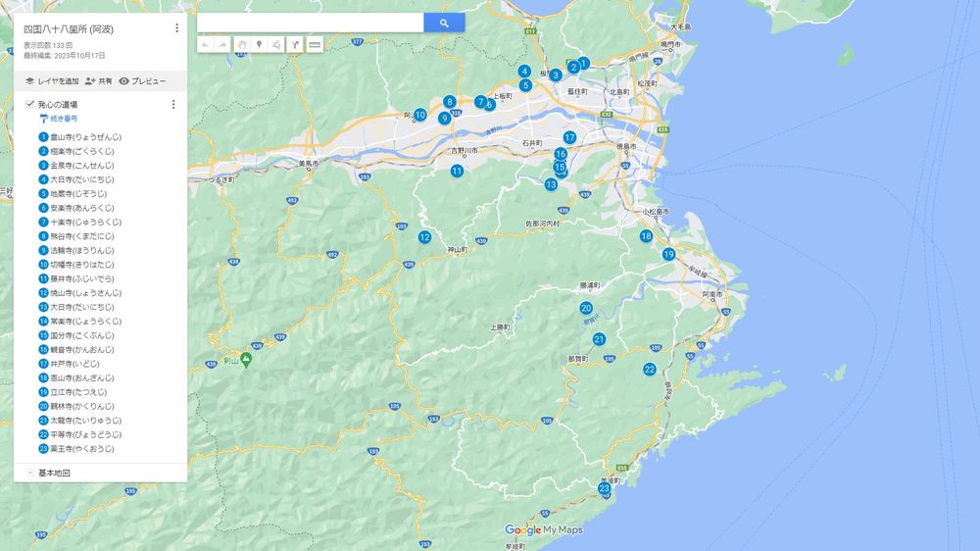Edit the map title 四国八十八箇所 (阿波)
This screenshot has height=551, width=980.
pyautogui.click(x=69, y=28)
